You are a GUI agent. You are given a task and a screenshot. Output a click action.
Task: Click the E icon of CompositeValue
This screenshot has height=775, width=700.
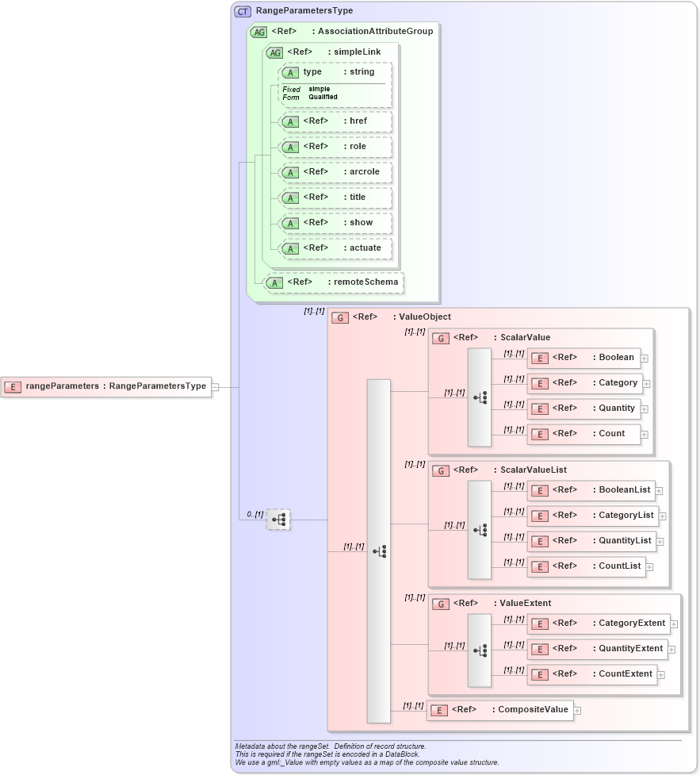pyautogui.click(x=439, y=710)
